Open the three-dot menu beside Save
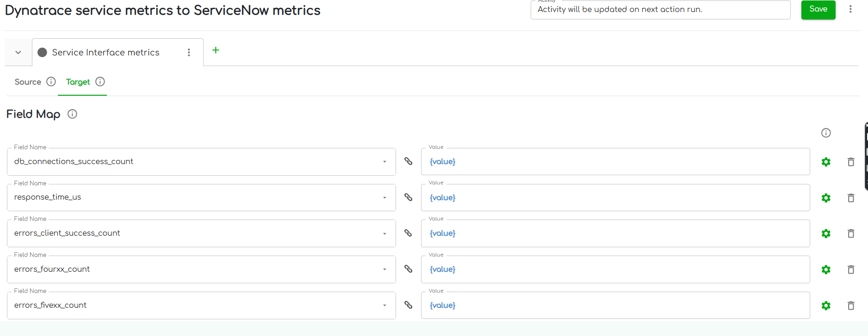The image size is (868, 336). coord(850,9)
